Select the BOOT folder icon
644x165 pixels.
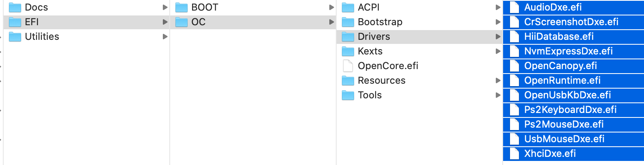coord(182,7)
